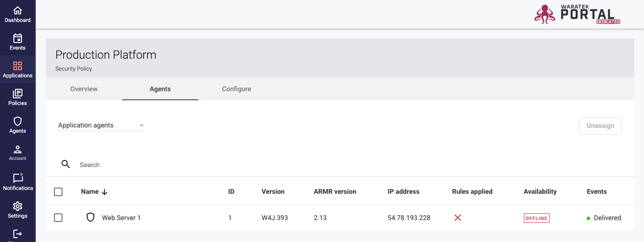Click the ARMR version column header
The height and width of the screenshot is (242, 644).
(335, 191)
